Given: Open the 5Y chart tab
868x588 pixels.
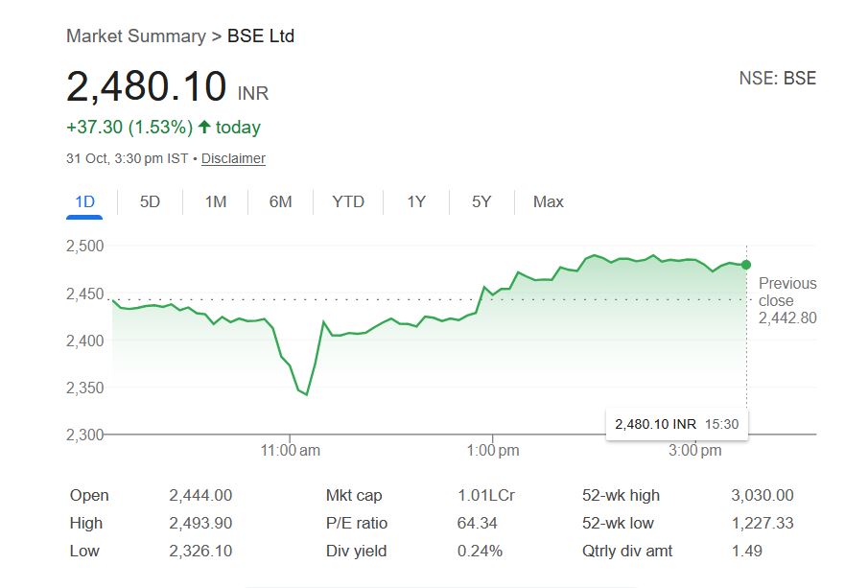Looking at the screenshot, I should (x=481, y=201).
